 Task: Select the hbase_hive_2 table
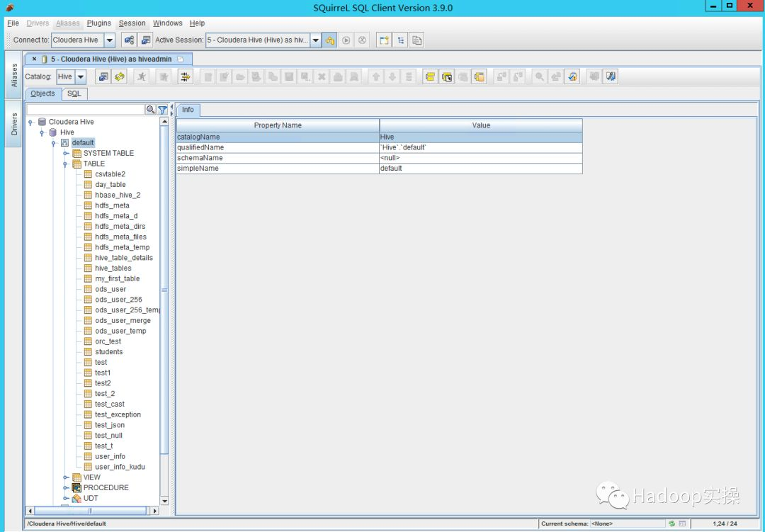(118, 196)
